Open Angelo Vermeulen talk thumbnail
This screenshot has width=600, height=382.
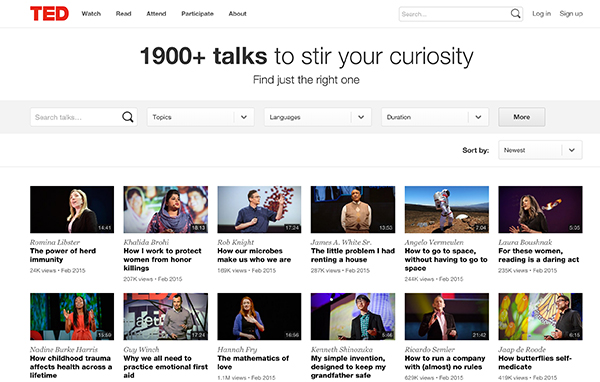(447, 209)
